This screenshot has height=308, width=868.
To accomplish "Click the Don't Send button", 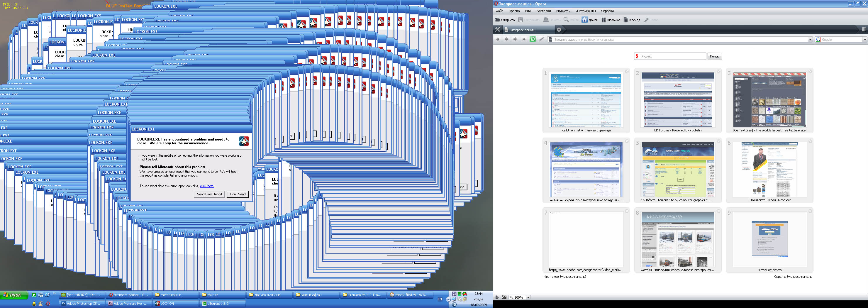I will (x=238, y=194).
